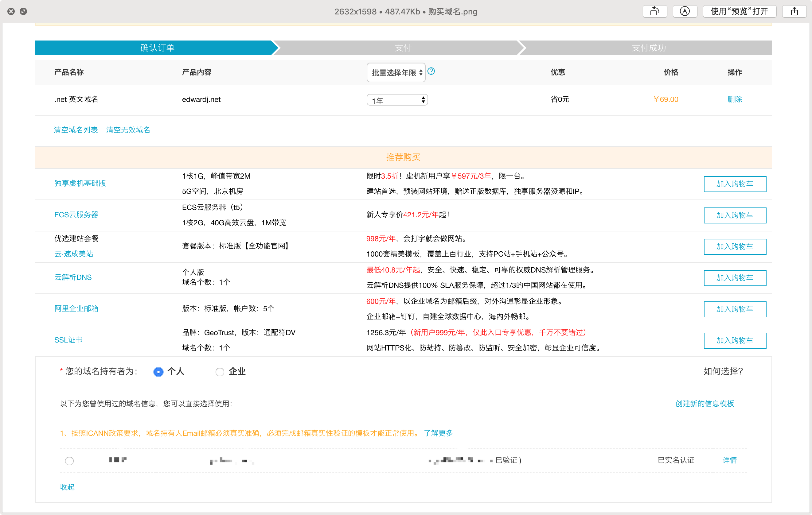This screenshot has width=812, height=515.
Task: Click 清空无效域名 link
Action: click(128, 130)
